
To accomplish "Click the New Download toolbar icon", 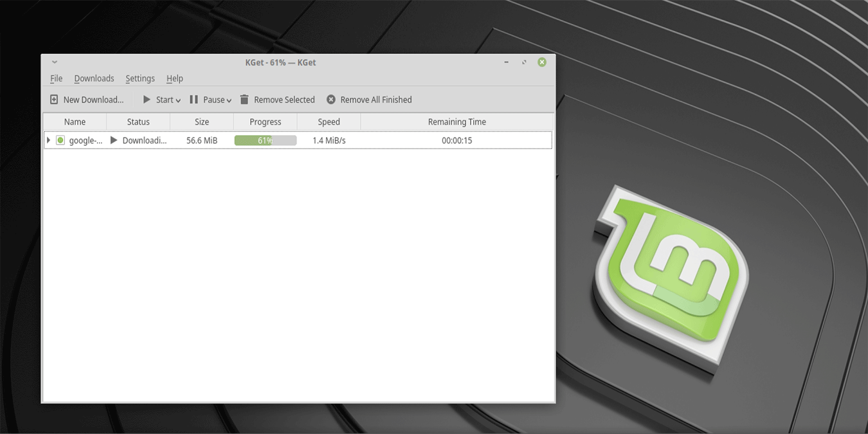I will pos(54,99).
